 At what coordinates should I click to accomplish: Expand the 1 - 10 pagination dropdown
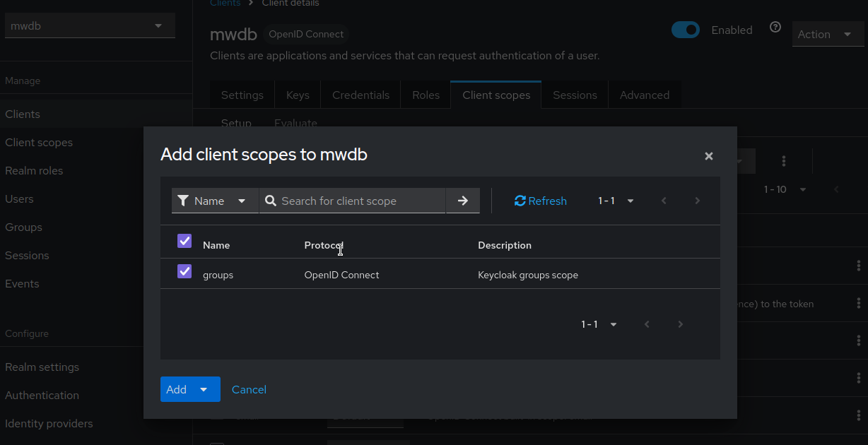785,189
